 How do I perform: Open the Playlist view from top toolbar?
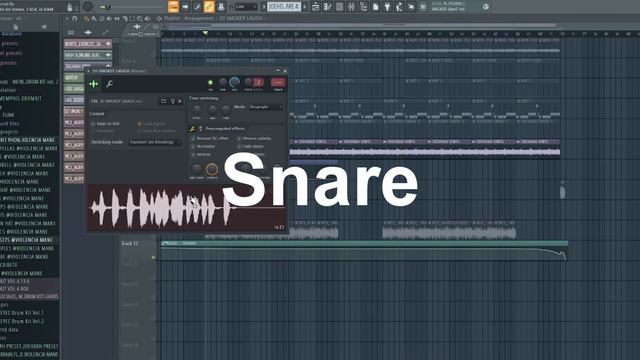click(x=316, y=7)
